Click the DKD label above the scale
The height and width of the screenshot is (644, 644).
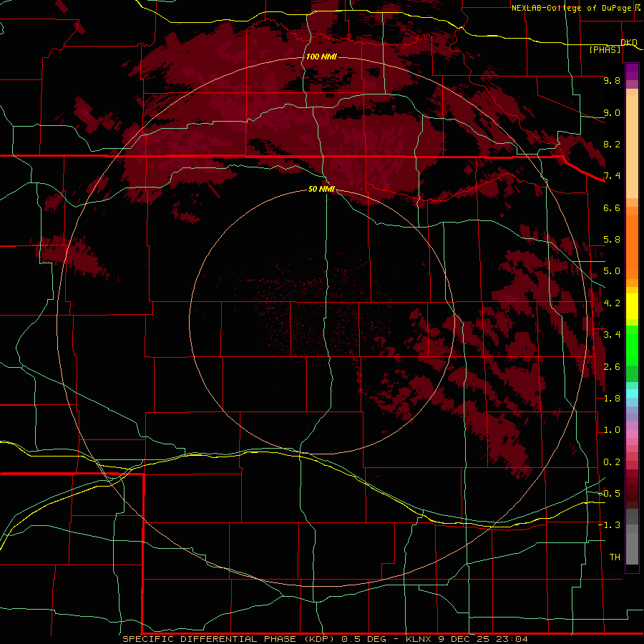[x=629, y=43]
